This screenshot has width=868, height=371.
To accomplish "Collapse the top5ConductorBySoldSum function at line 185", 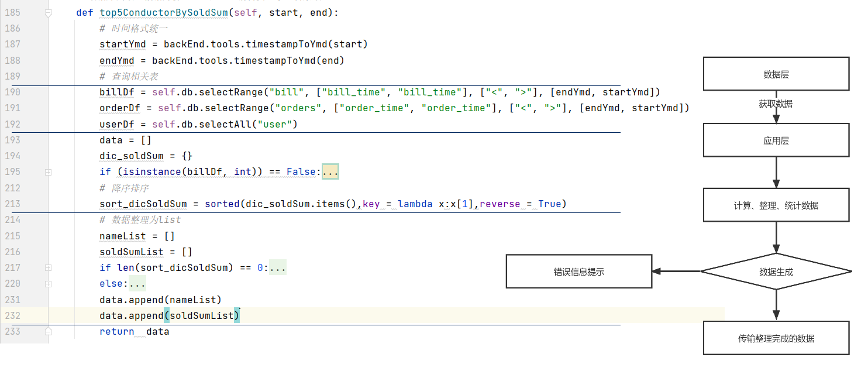I will 49,13.
